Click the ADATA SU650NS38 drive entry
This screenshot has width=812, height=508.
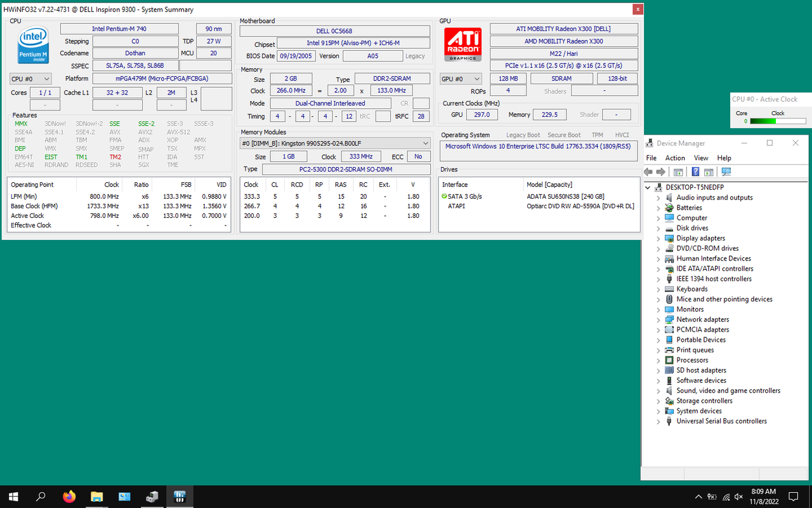[565, 196]
